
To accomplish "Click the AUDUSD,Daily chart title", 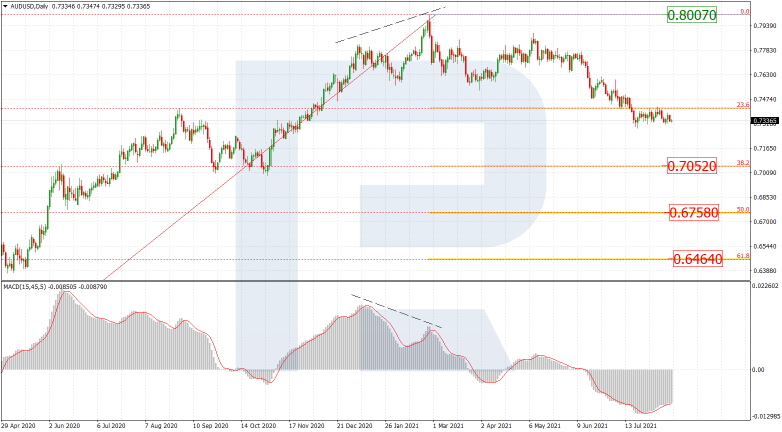I will point(29,7).
